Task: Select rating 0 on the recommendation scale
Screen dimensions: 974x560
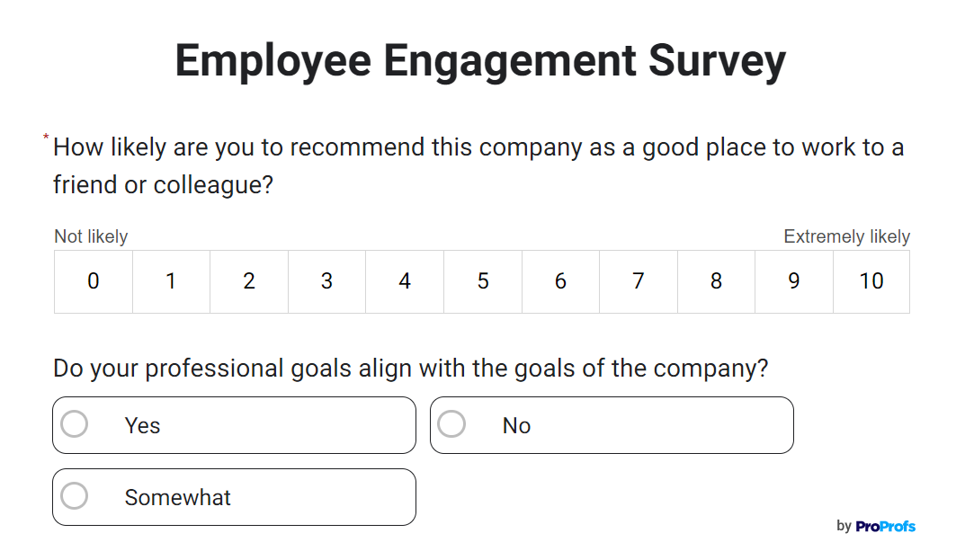Action: (93, 281)
